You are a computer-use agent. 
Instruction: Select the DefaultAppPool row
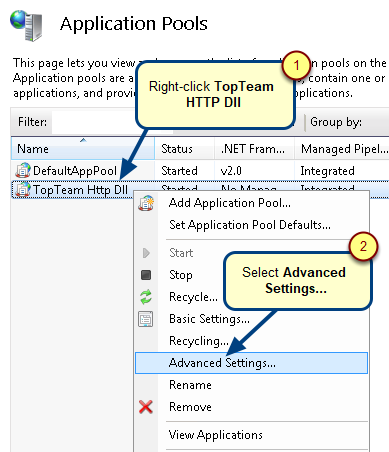[x=200, y=171]
